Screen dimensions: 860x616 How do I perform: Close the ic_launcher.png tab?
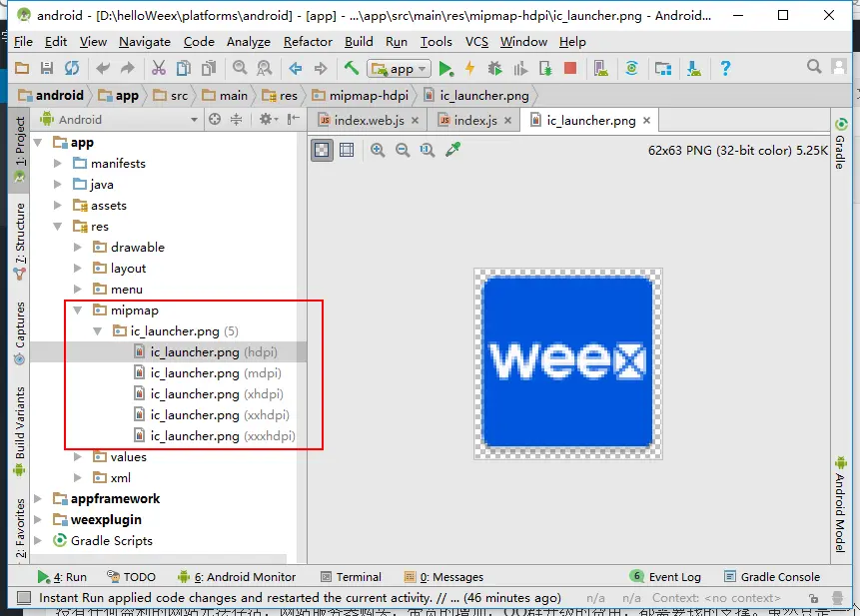tap(646, 120)
